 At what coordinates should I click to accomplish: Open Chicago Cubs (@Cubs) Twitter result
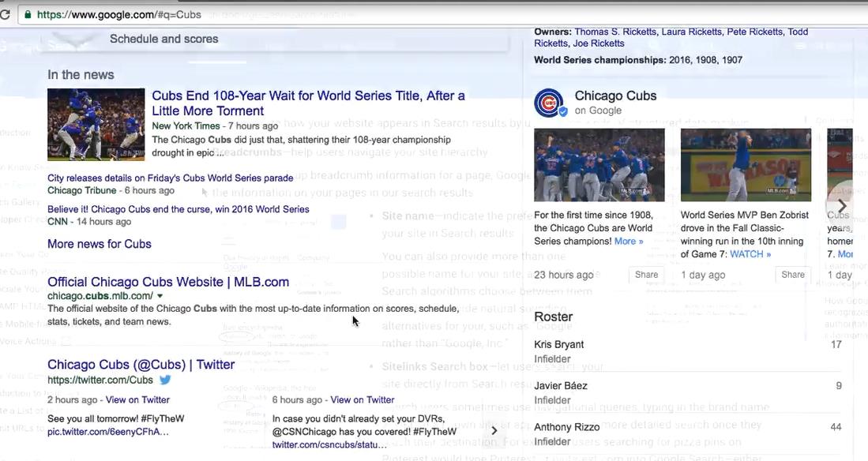pos(141,365)
